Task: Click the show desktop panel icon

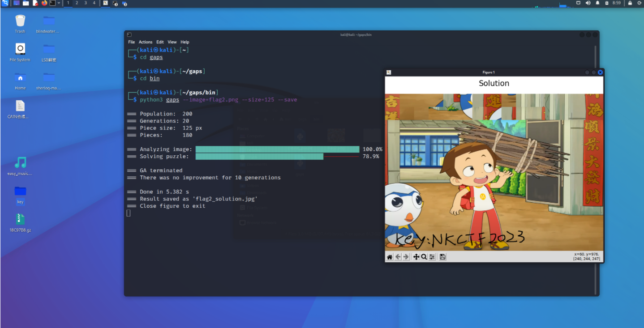Action: click(17, 3)
